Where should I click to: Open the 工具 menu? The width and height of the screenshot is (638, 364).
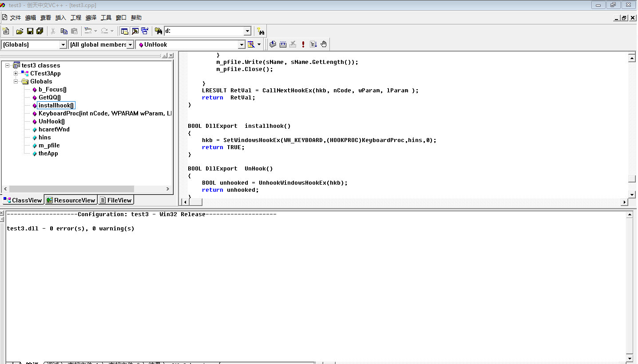[x=106, y=18]
